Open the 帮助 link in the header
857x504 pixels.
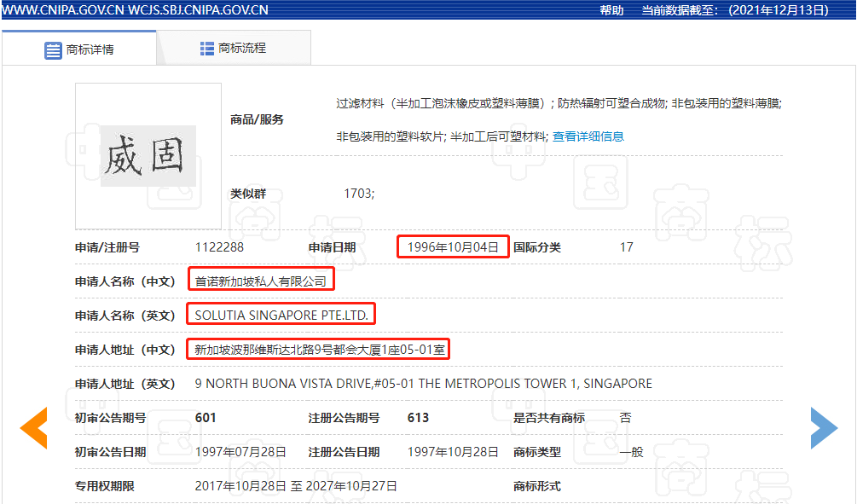coord(611,10)
